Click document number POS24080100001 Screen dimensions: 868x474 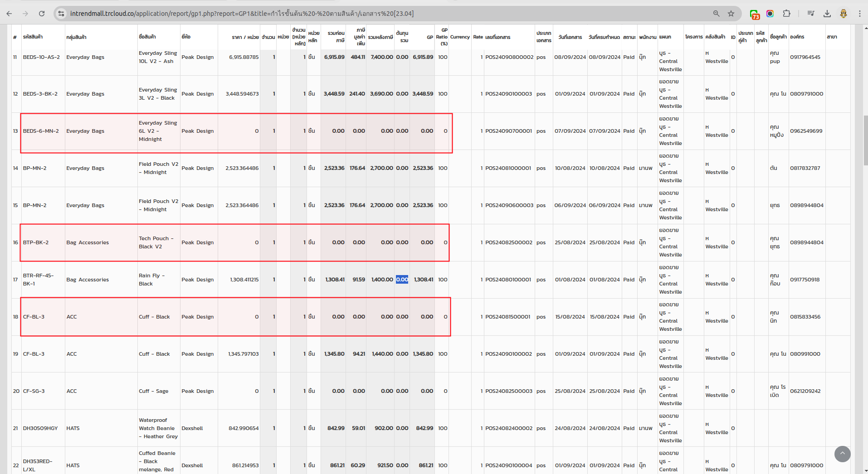pos(508,280)
